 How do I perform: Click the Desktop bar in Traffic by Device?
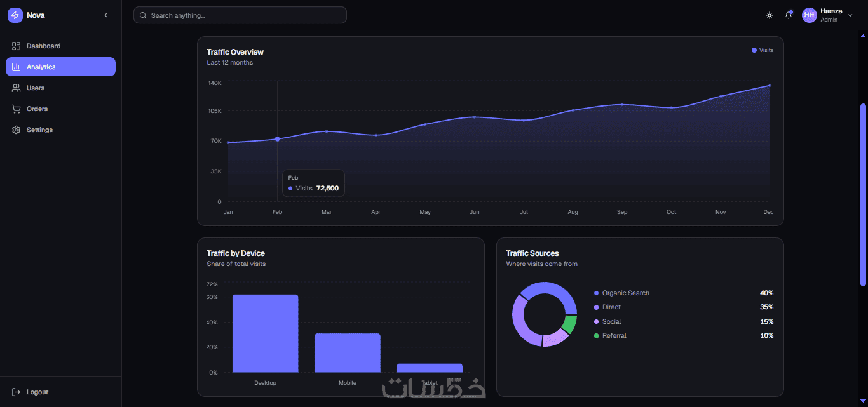pos(265,333)
